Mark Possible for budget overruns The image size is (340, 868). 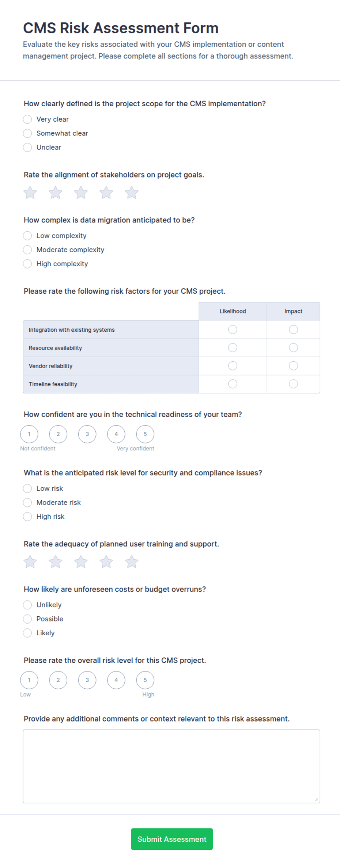[x=27, y=619]
